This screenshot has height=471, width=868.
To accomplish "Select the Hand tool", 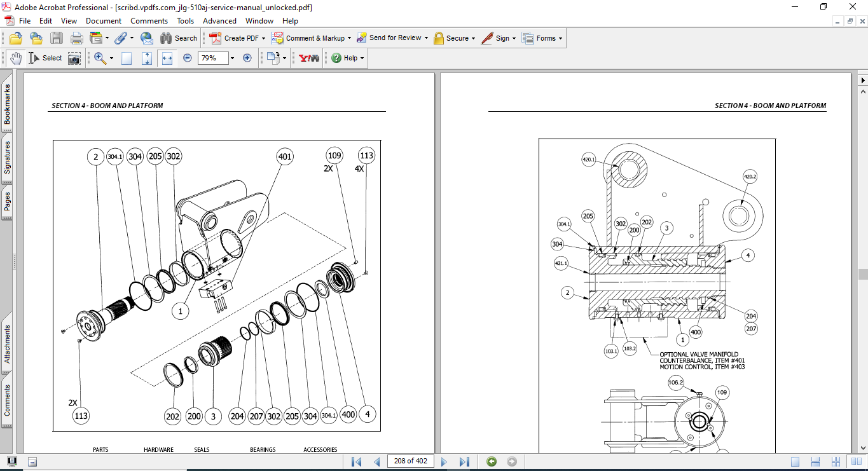I will pos(16,58).
